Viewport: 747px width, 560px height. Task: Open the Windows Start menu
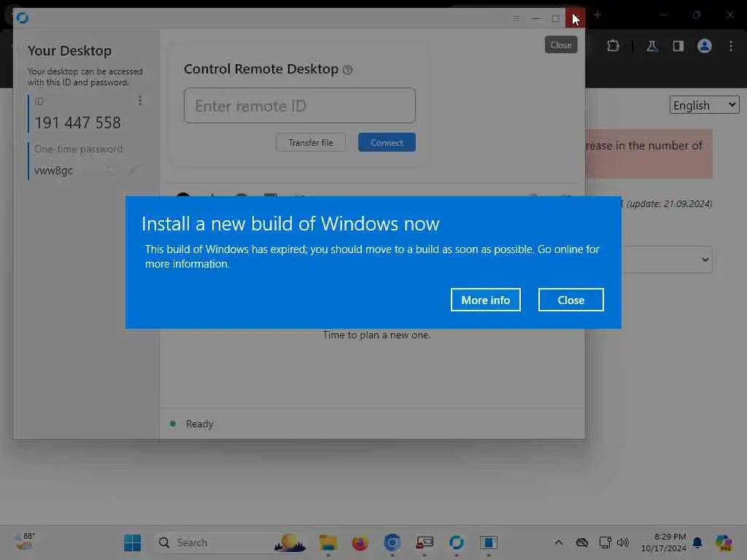[132, 542]
